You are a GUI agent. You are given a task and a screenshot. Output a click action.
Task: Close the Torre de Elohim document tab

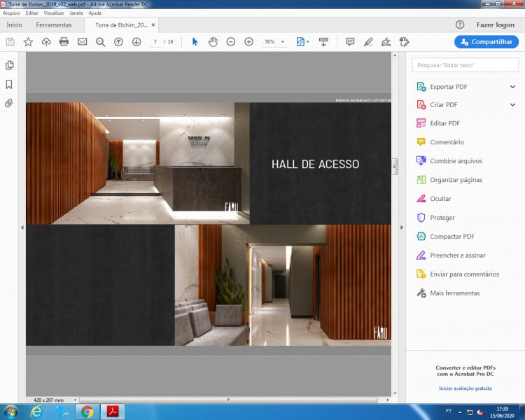(x=153, y=24)
